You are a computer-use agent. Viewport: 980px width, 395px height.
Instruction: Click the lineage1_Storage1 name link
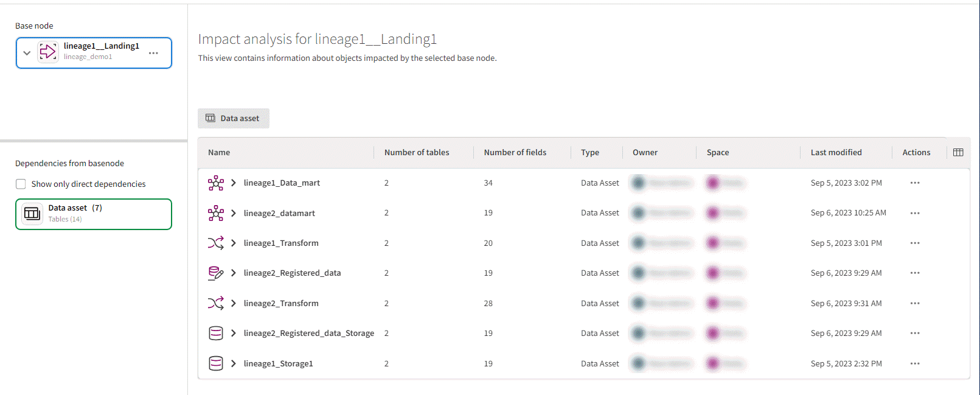278,364
